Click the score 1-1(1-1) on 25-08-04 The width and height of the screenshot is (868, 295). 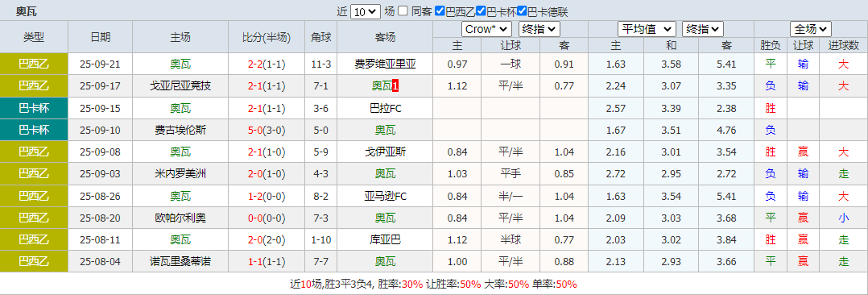point(267,262)
